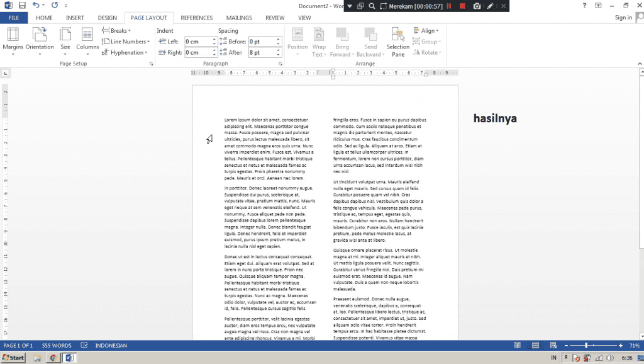Click the Columns icon
Viewport: 644px width, 364px height.
(x=87, y=39)
